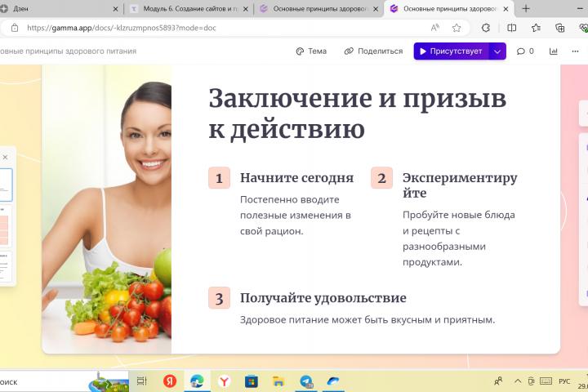
Task: Click the number 2 box
Action: tap(381, 178)
